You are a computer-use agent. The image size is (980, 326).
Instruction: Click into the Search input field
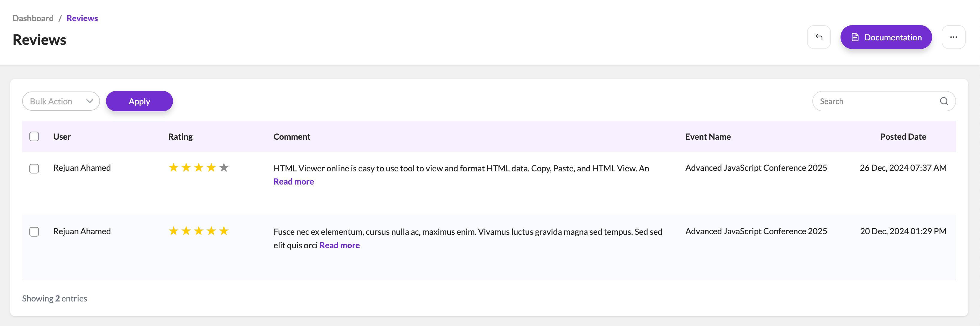(x=875, y=101)
